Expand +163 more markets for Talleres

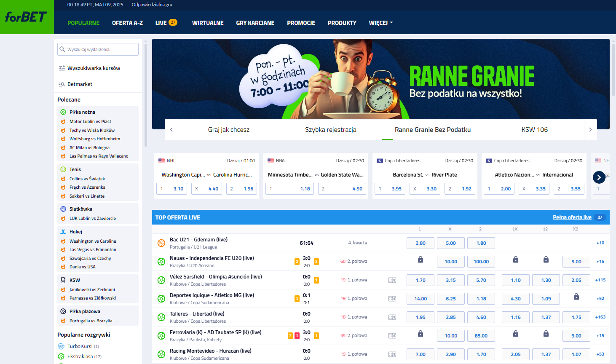pyautogui.click(x=600, y=317)
